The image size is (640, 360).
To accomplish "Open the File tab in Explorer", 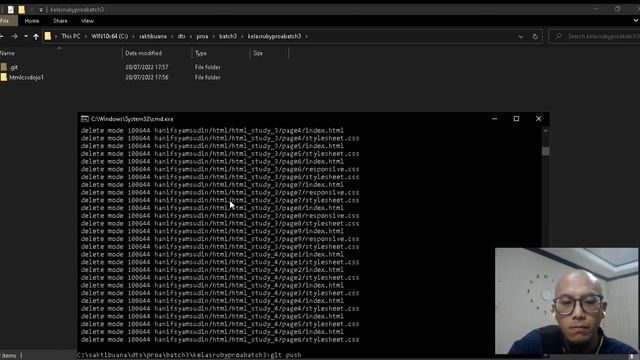I will [5, 21].
